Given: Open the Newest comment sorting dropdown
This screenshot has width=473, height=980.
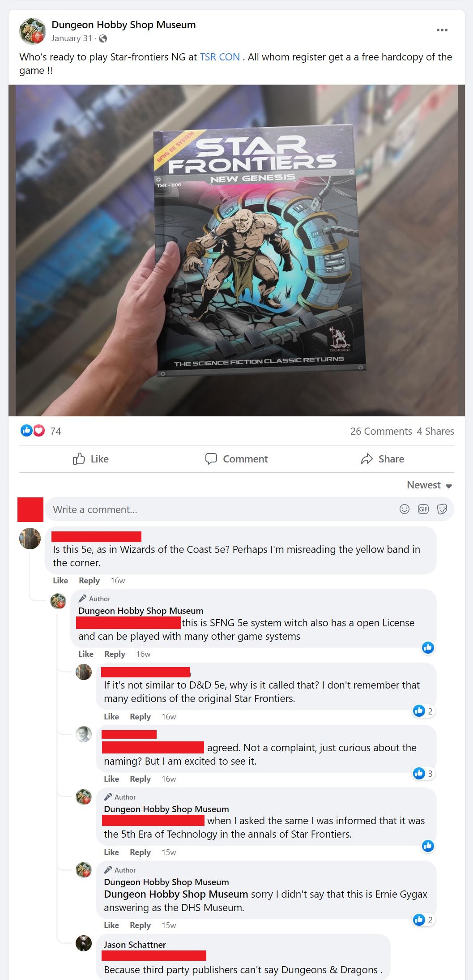Looking at the screenshot, I should [430, 485].
